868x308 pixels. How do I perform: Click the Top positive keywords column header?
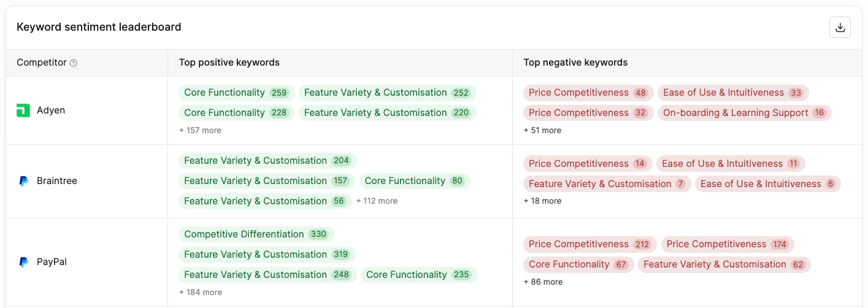click(229, 63)
